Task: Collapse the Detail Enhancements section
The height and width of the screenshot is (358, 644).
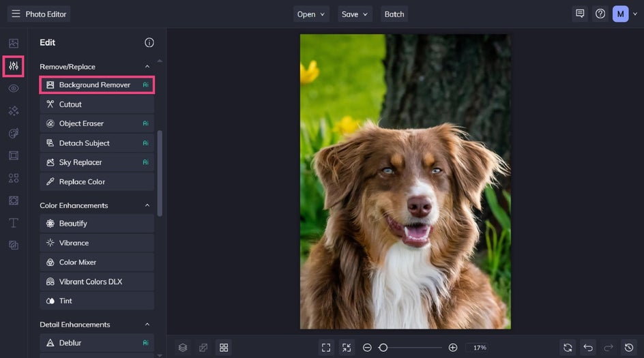Action: click(147, 325)
